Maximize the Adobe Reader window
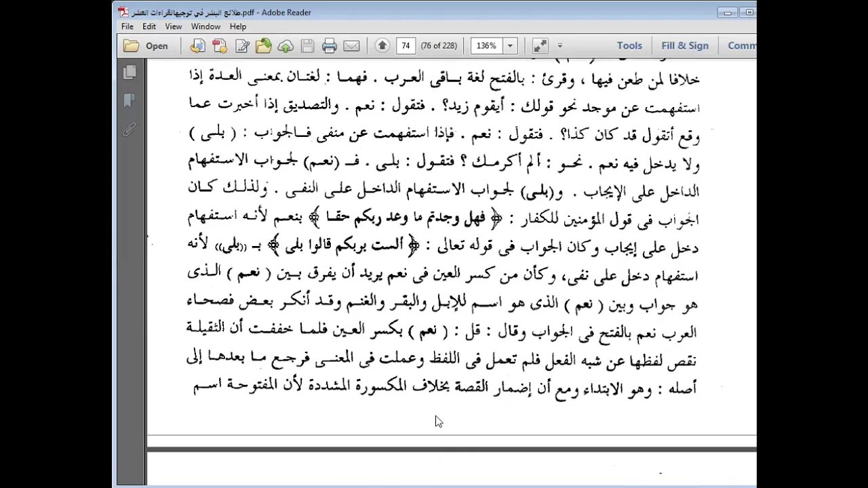Image resolution: width=868 pixels, height=488 pixels. pyautogui.click(x=748, y=12)
